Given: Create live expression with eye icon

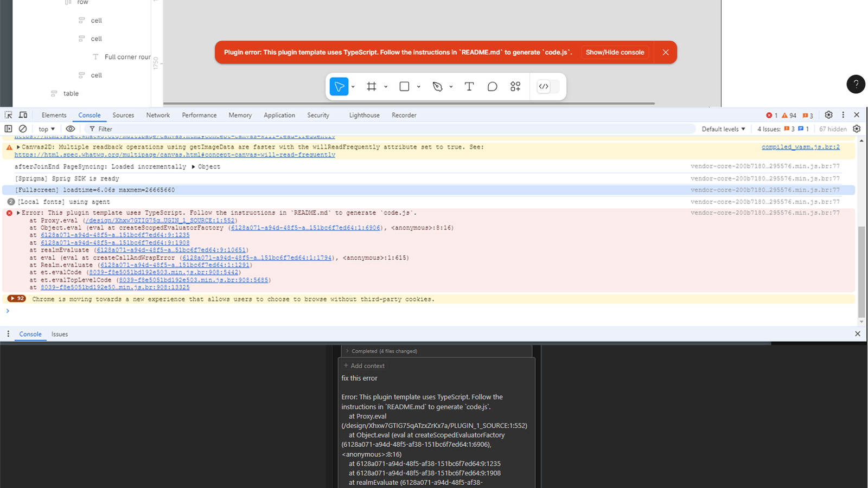Looking at the screenshot, I should 71,129.
